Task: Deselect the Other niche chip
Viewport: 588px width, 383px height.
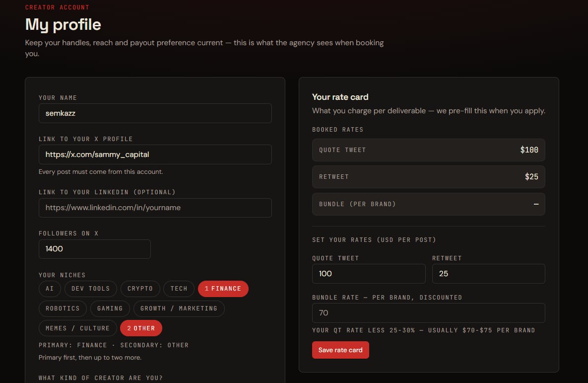Action: 141,328
